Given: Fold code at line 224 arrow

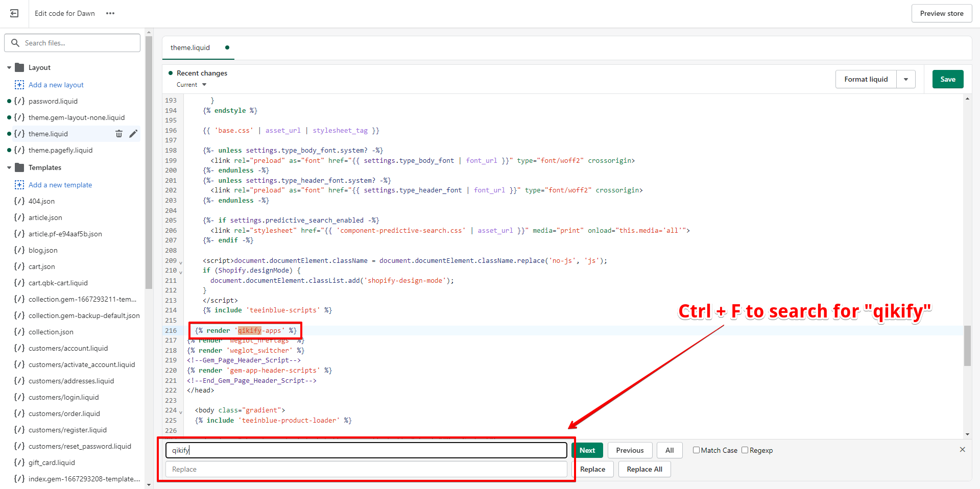Looking at the screenshot, I should pos(181,412).
